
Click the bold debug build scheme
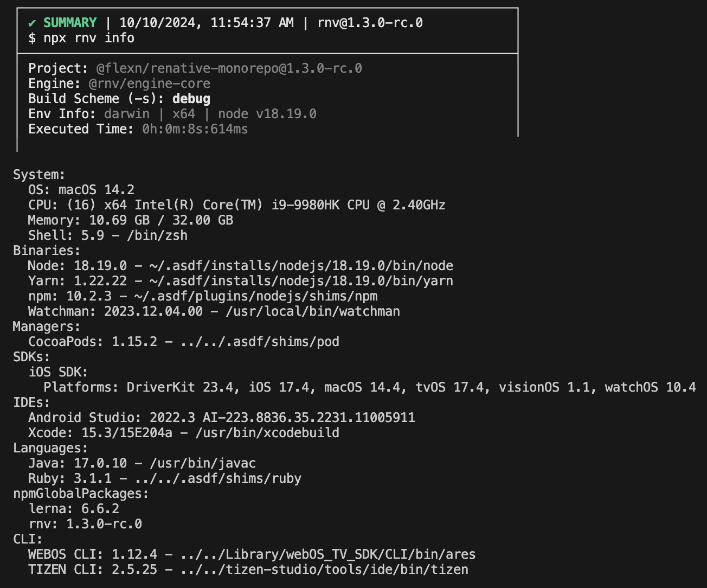click(x=191, y=99)
